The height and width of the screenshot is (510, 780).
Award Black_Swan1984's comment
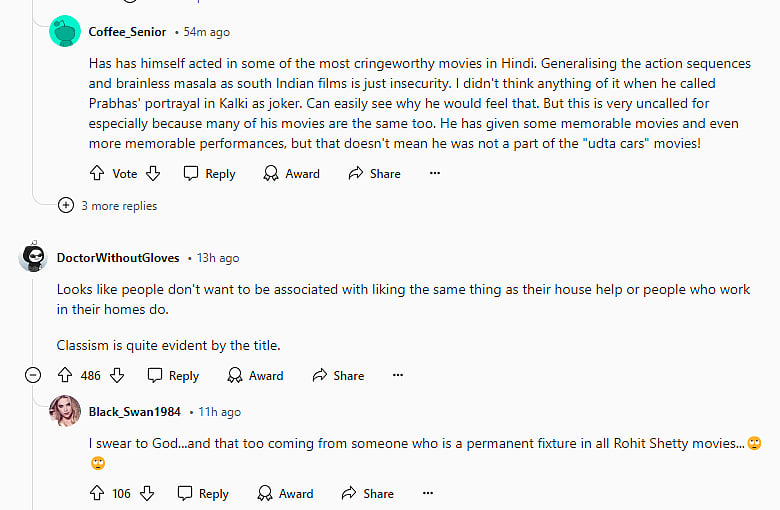pos(286,493)
